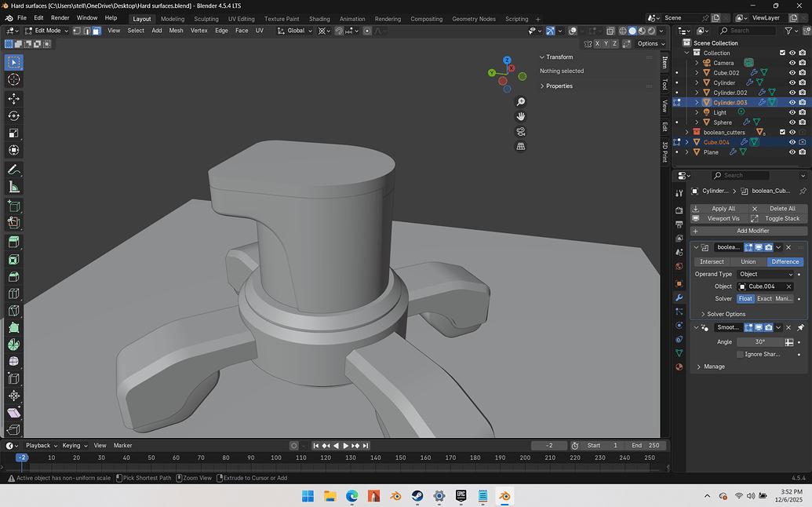Open the Mesh menu

[176, 31]
